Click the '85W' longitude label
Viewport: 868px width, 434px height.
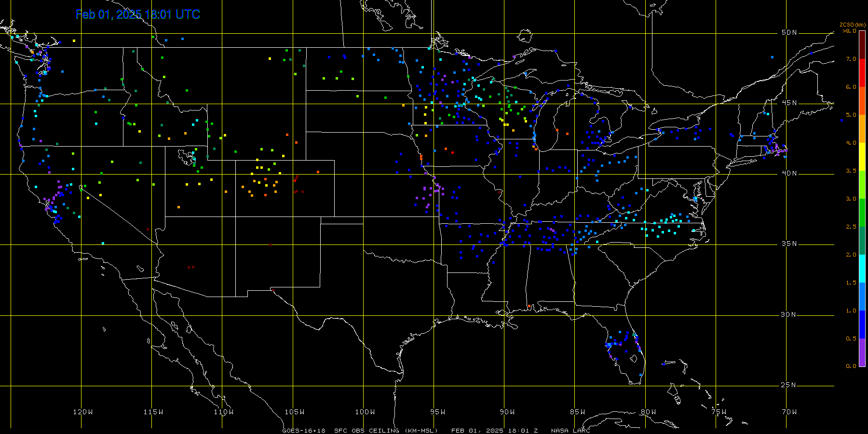(578, 412)
